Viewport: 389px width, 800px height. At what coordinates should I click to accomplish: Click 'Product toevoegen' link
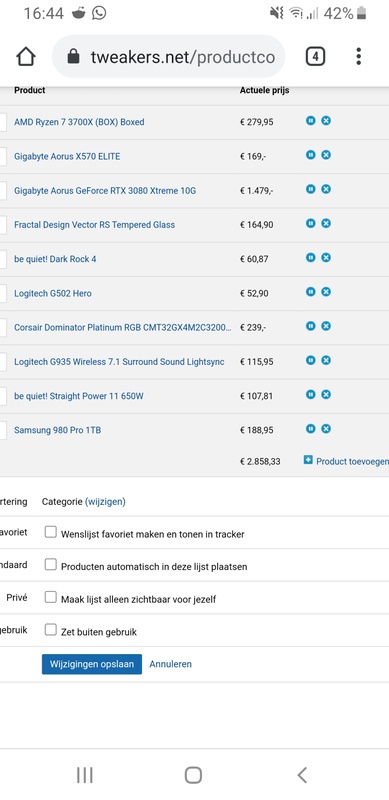(x=352, y=461)
